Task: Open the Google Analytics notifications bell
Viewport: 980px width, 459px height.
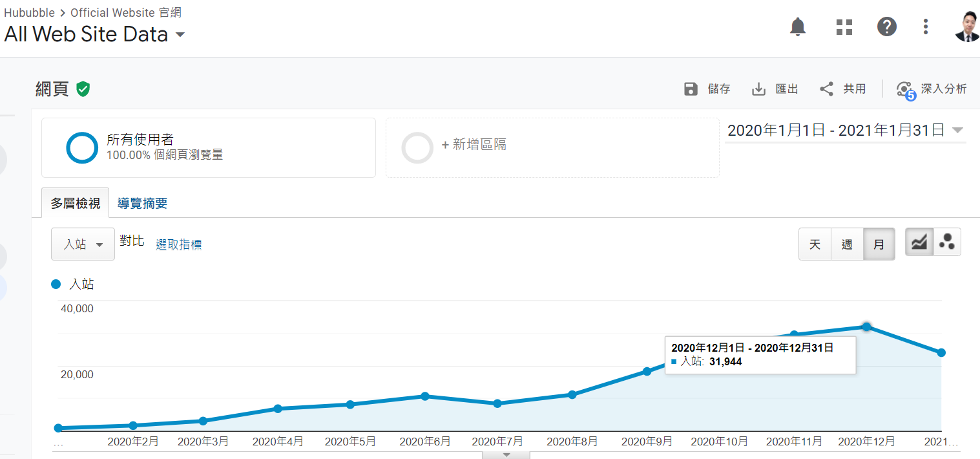Action: (798, 27)
